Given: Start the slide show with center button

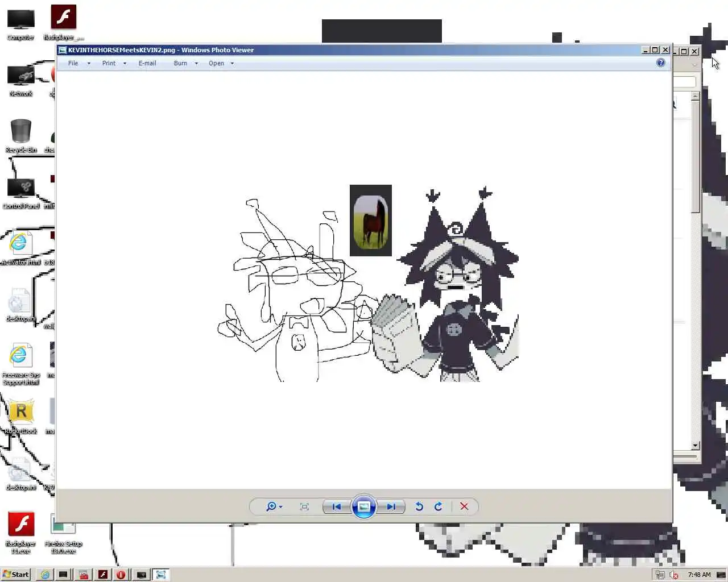Looking at the screenshot, I should pyautogui.click(x=364, y=506).
